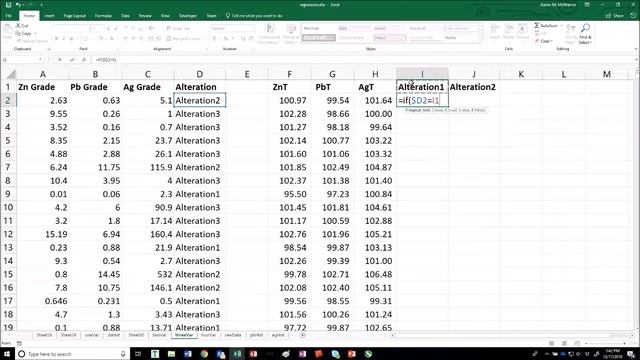Viewport: 640px width, 360px height.
Task: Select row header 10
Action: (x=8, y=207)
